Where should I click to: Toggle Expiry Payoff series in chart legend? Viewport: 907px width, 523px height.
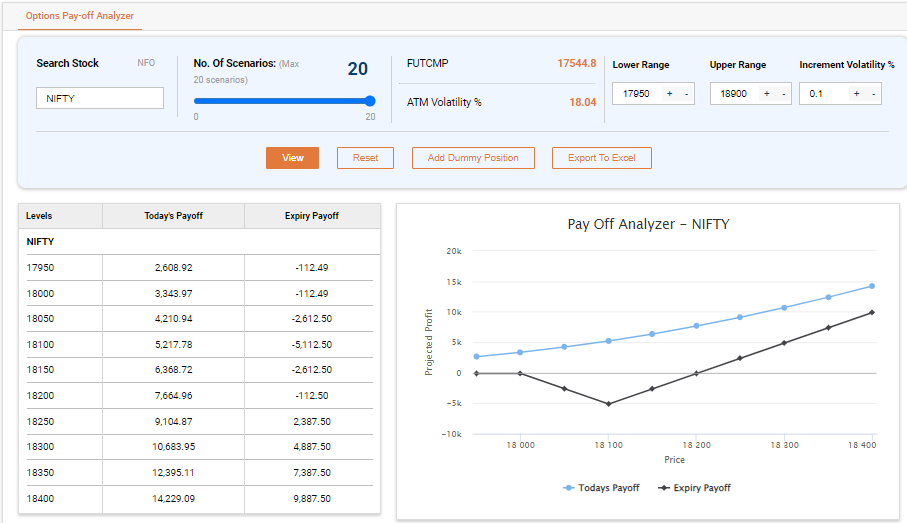pyautogui.click(x=694, y=488)
